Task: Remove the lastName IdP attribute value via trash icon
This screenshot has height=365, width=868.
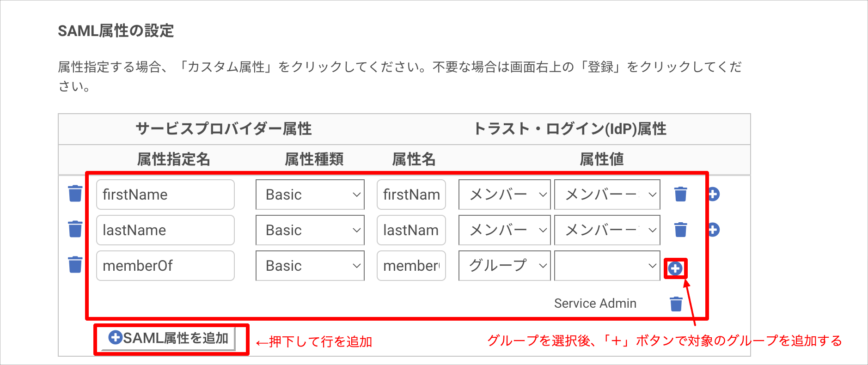Action: [680, 230]
